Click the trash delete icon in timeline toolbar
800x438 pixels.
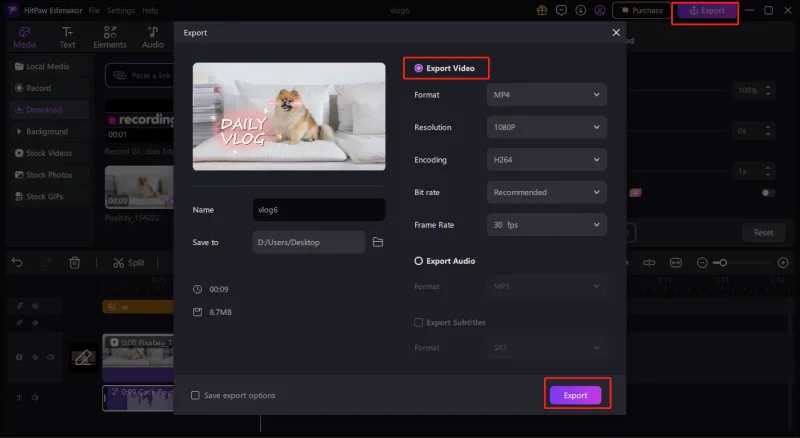point(74,262)
